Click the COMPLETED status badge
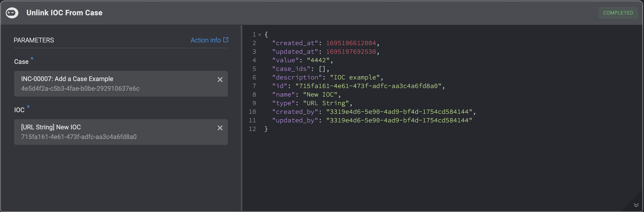Viewport: 644px width, 212px height. 618,13
